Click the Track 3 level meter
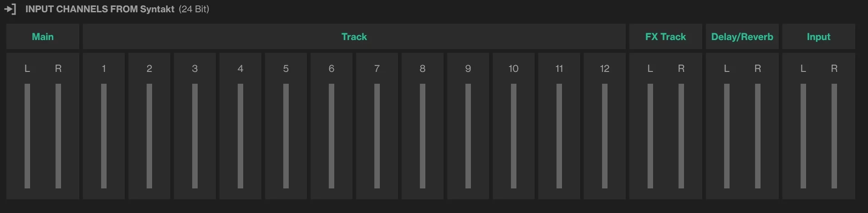868x213 pixels. [195, 136]
